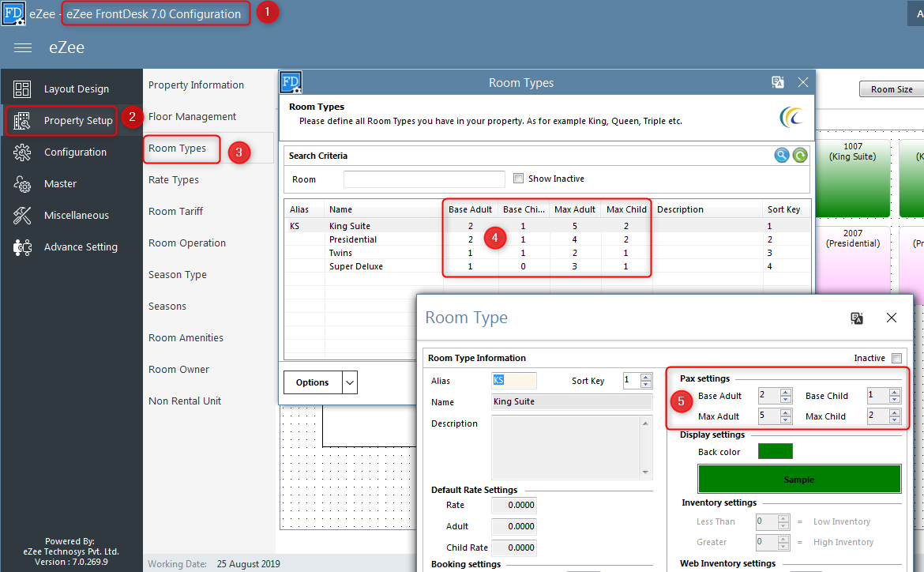Open Seasons menu item
This screenshot has width=924, height=572.
[167, 306]
